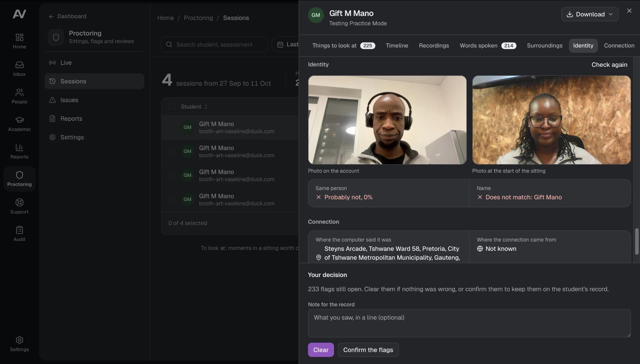Open Reports icon in main sidebar

19,147
